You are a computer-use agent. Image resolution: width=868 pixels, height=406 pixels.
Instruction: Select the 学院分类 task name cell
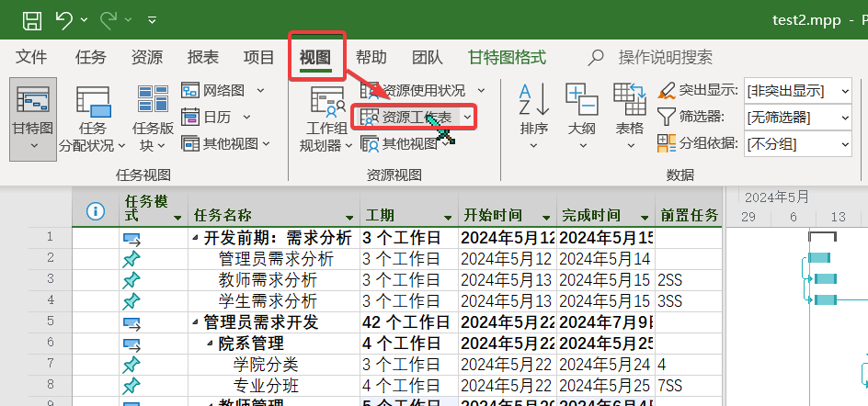tap(274, 365)
